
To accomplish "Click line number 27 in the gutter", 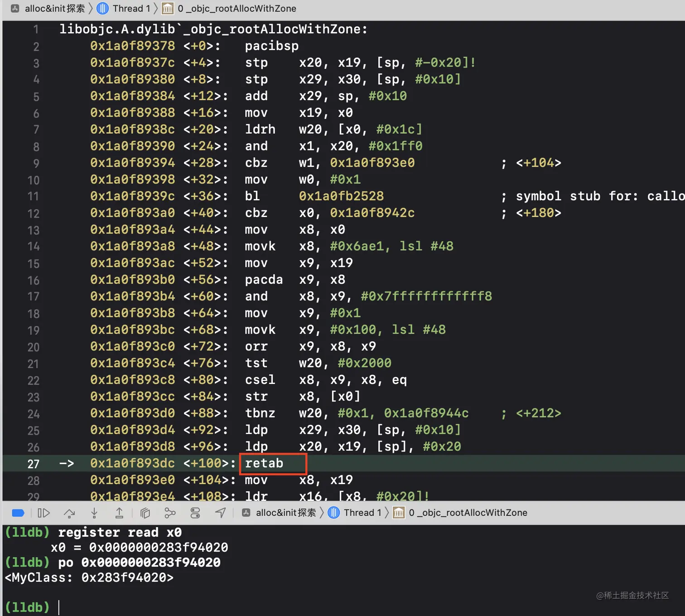I will 34,464.
